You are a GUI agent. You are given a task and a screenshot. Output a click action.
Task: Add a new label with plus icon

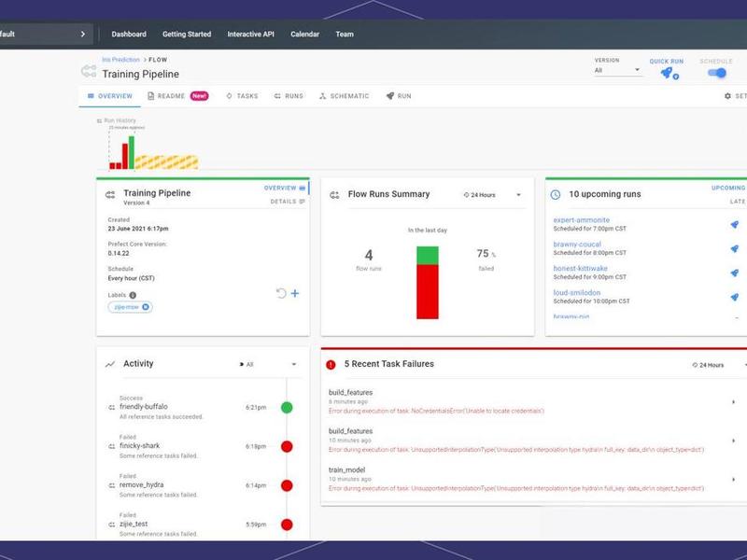pyautogui.click(x=295, y=293)
